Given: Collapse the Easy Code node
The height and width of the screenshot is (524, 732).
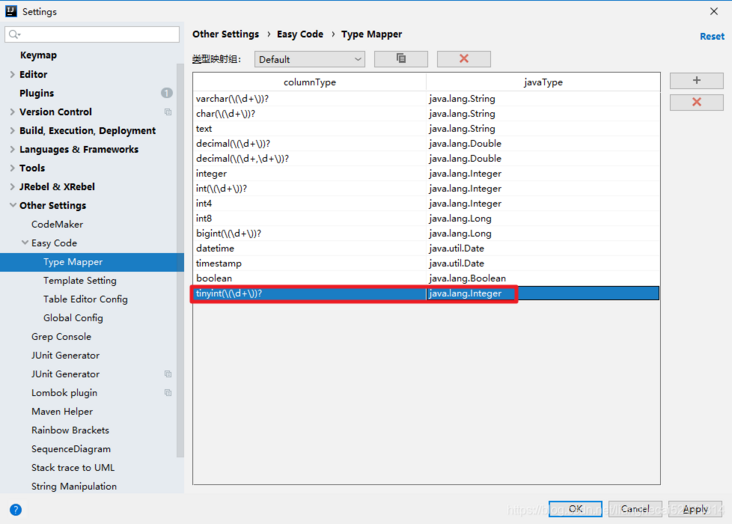Looking at the screenshot, I should 25,242.
